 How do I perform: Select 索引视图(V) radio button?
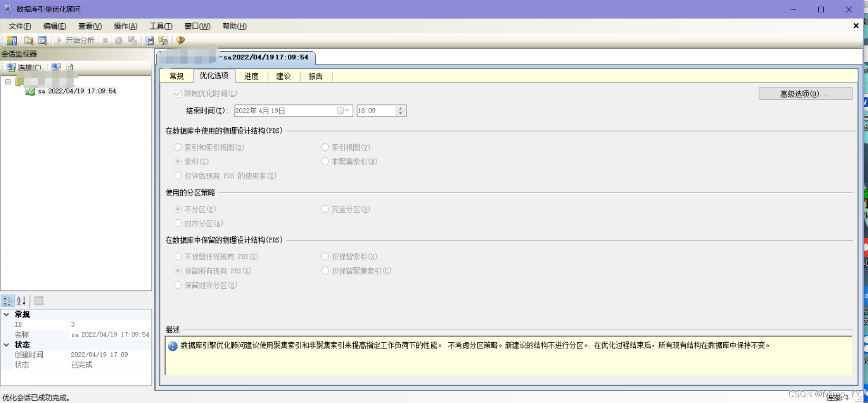coord(325,147)
